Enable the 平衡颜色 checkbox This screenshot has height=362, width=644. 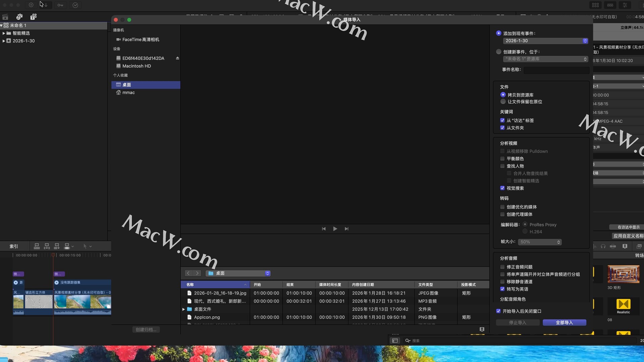tap(502, 159)
